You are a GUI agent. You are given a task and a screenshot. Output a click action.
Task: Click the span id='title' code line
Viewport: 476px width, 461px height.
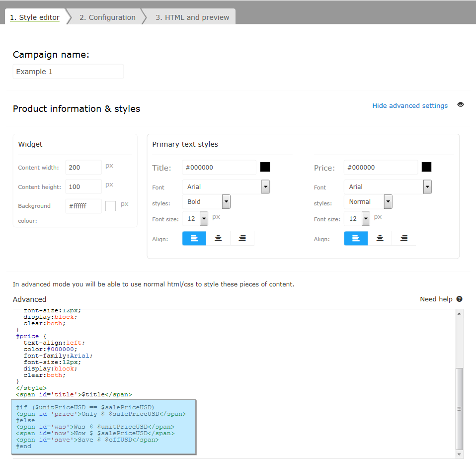(x=74, y=394)
